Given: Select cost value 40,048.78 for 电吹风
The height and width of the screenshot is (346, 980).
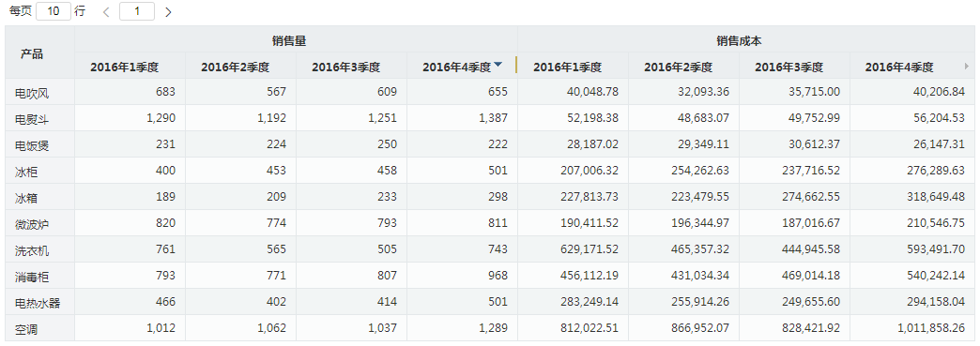Looking at the screenshot, I should pyautogui.click(x=592, y=92).
